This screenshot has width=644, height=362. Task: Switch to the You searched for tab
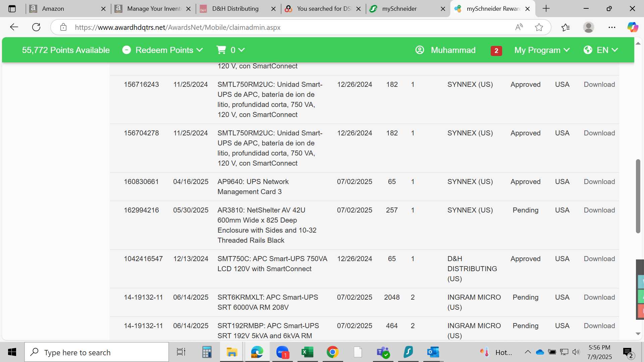(323, 9)
